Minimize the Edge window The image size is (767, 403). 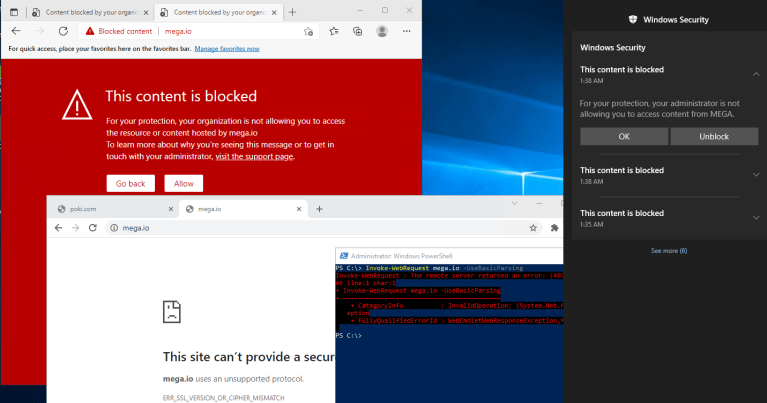[x=360, y=10]
